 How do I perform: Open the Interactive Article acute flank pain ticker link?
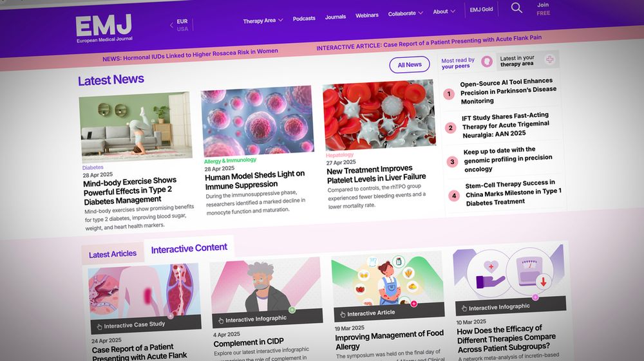(429, 42)
